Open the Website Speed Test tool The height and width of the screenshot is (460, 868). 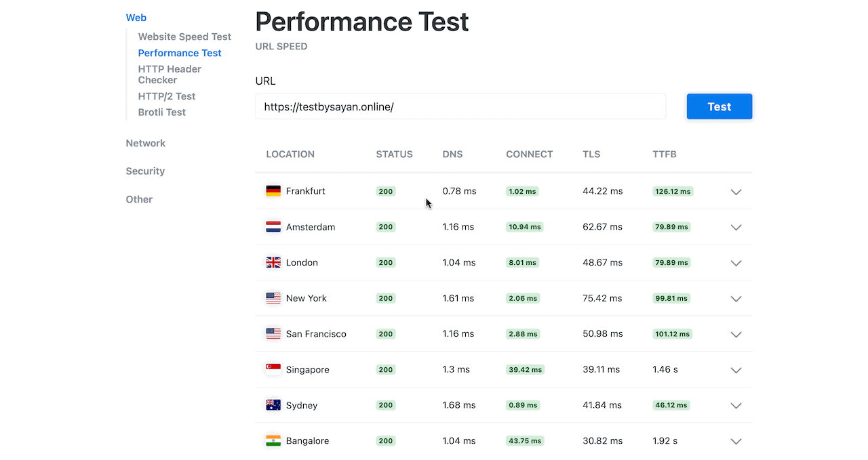point(184,36)
